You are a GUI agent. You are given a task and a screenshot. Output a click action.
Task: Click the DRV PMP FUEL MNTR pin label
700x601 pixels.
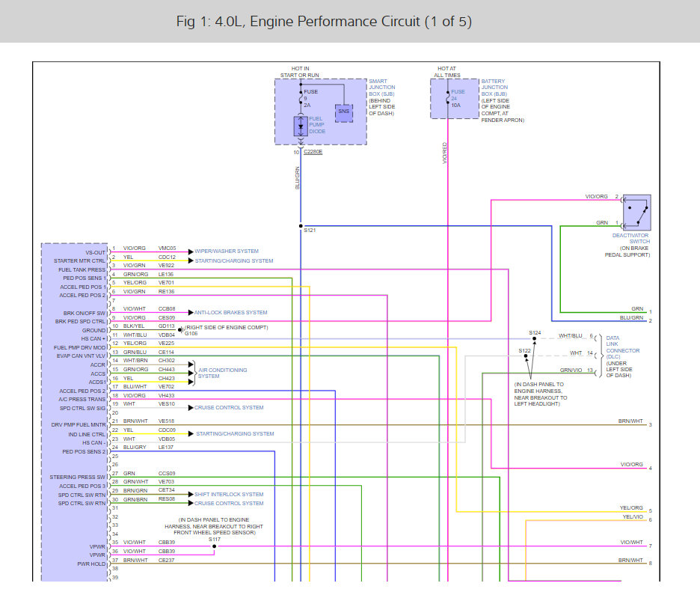coord(79,425)
